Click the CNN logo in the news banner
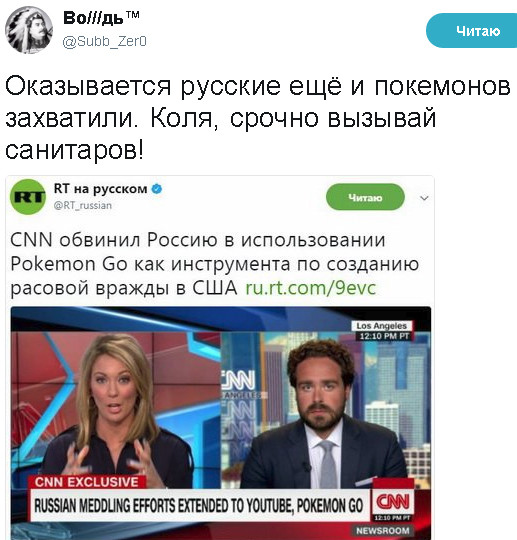The image size is (517, 540). (392, 503)
